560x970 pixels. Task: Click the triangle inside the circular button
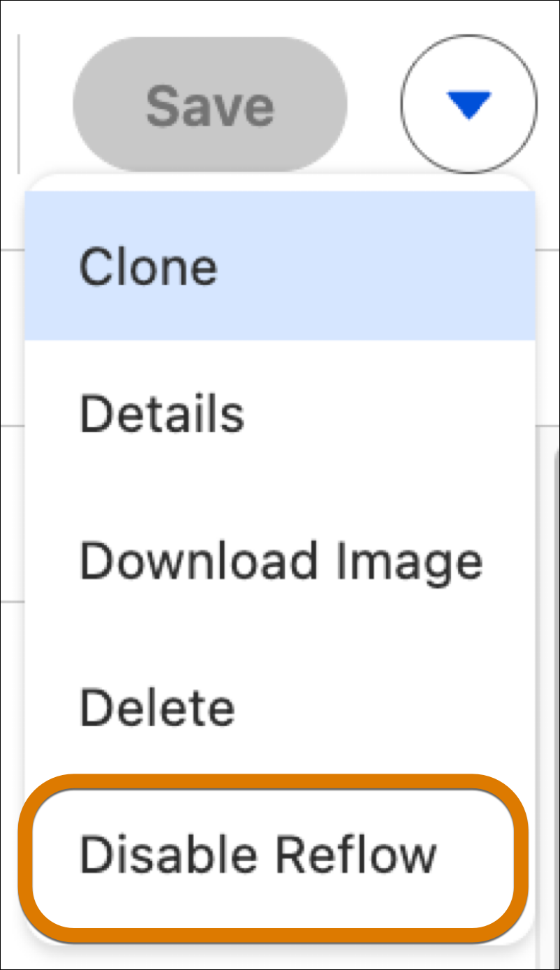coord(470,105)
